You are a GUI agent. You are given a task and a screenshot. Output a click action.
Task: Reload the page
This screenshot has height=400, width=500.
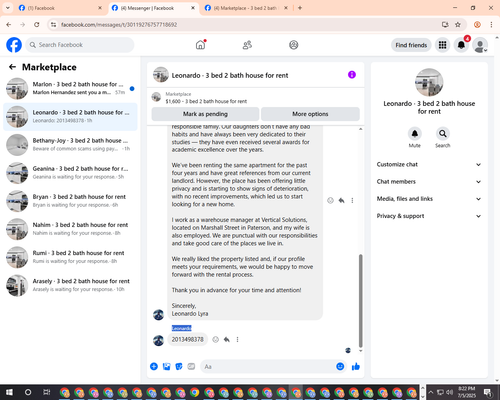point(37,24)
